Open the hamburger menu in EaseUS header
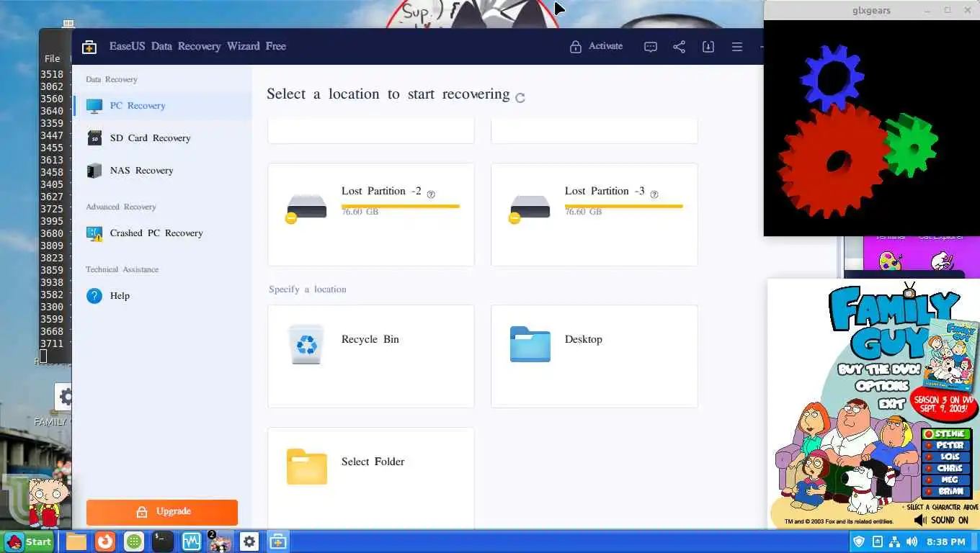The height and width of the screenshot is (553, 980). [x=736, y=47]
